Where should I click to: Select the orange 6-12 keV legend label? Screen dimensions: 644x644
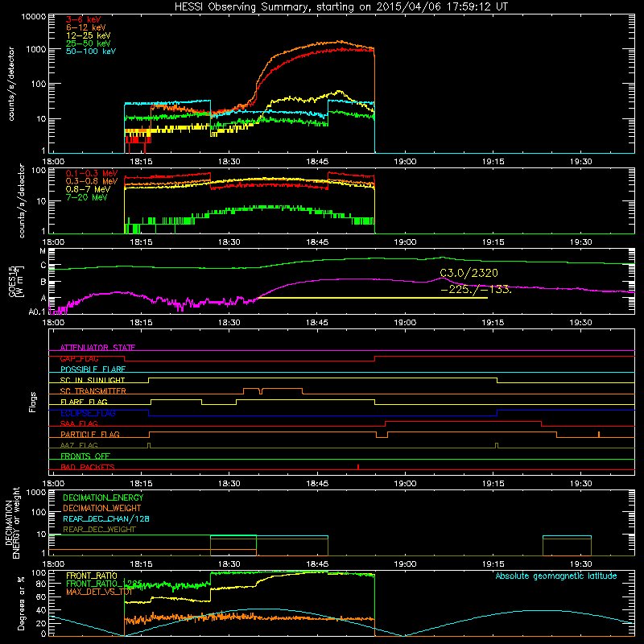[86, 27]
